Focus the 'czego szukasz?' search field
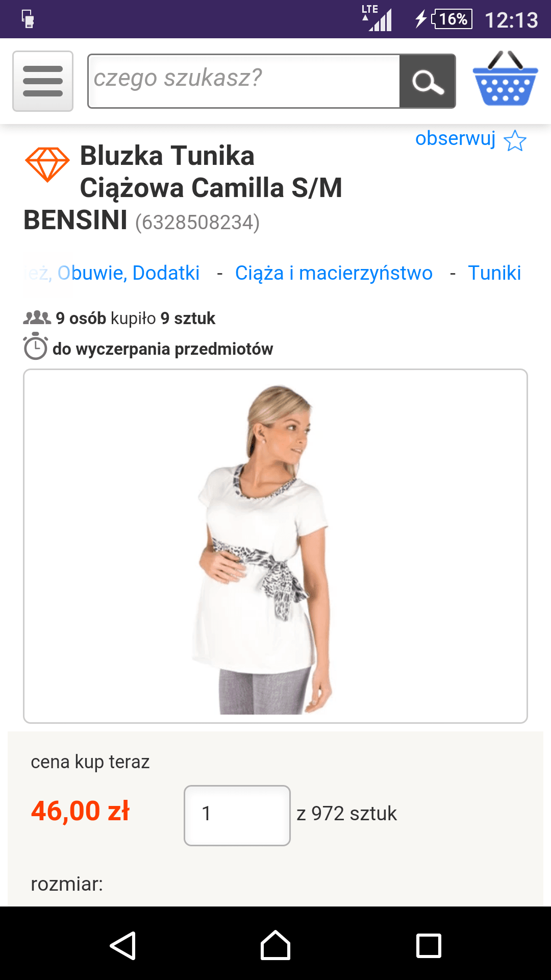This screenshot has height=980, width=551. (244, 81)
